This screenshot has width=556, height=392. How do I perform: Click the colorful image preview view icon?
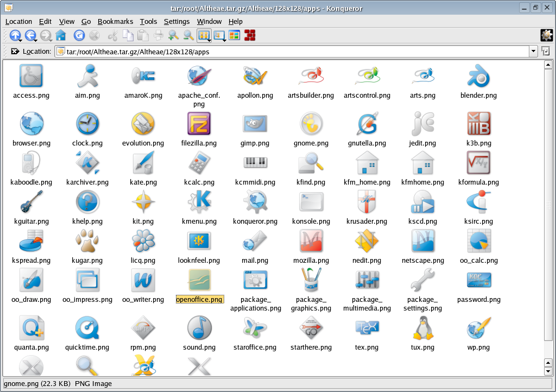[235, 35]
